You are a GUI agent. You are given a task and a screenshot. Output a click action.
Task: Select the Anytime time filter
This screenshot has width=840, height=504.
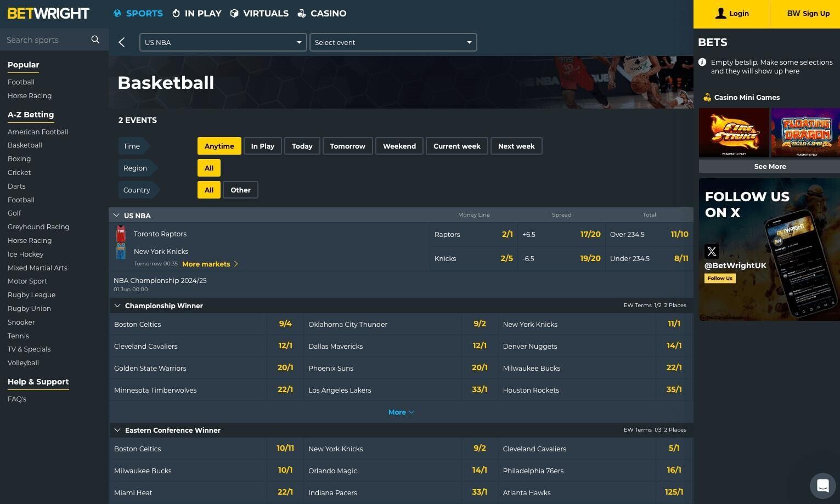pos(219,146)
